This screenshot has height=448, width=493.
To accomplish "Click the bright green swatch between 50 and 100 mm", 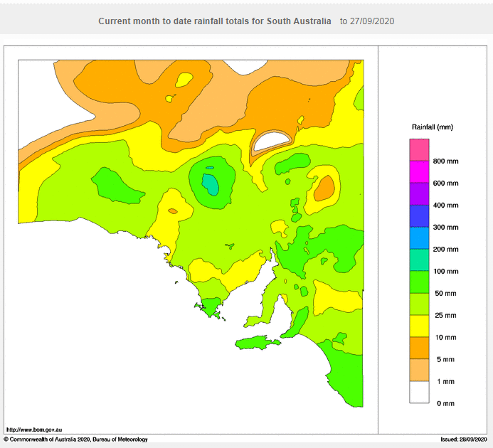I will point(419,282).
